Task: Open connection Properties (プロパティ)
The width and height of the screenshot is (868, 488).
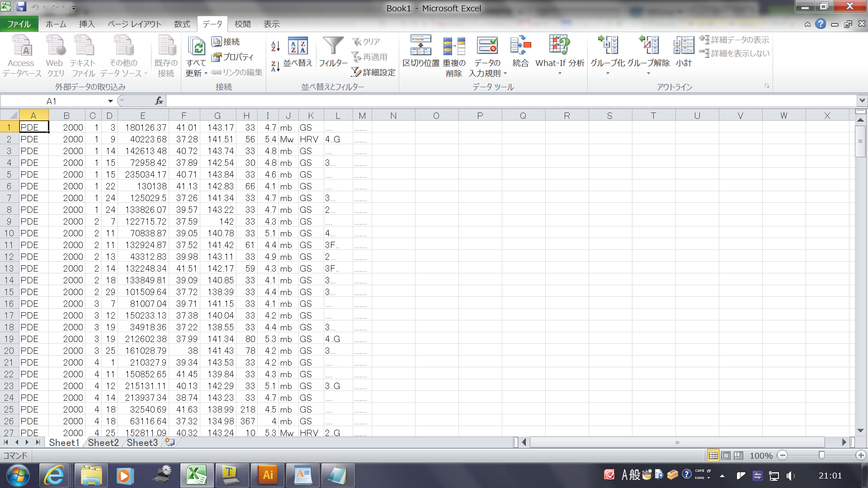Action: click(x=233, y=57)
